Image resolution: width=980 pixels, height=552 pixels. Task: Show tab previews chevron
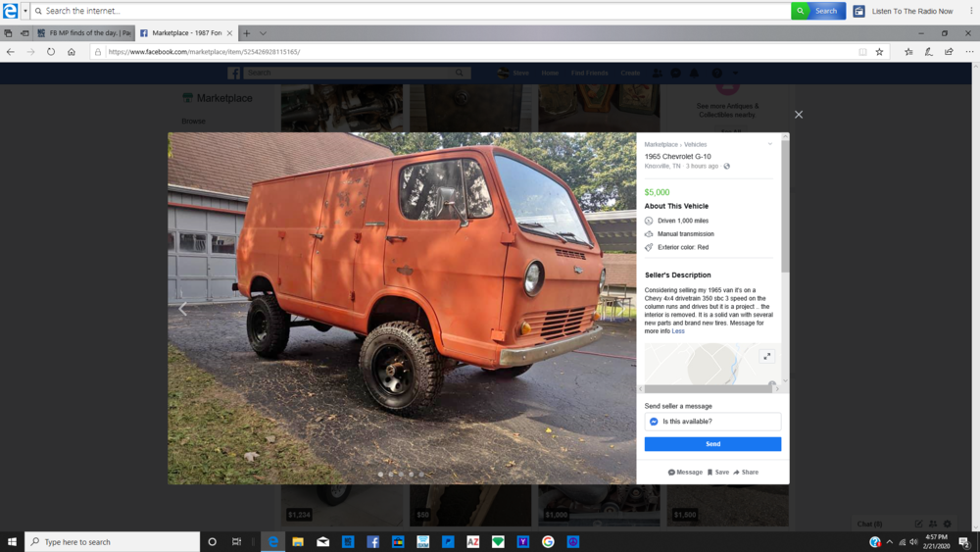pos(263,33)
